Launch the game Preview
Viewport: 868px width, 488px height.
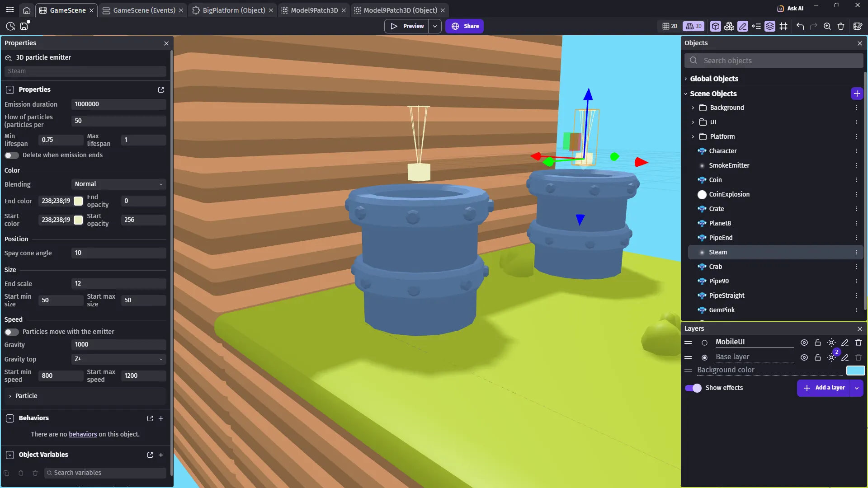point(407,26)
